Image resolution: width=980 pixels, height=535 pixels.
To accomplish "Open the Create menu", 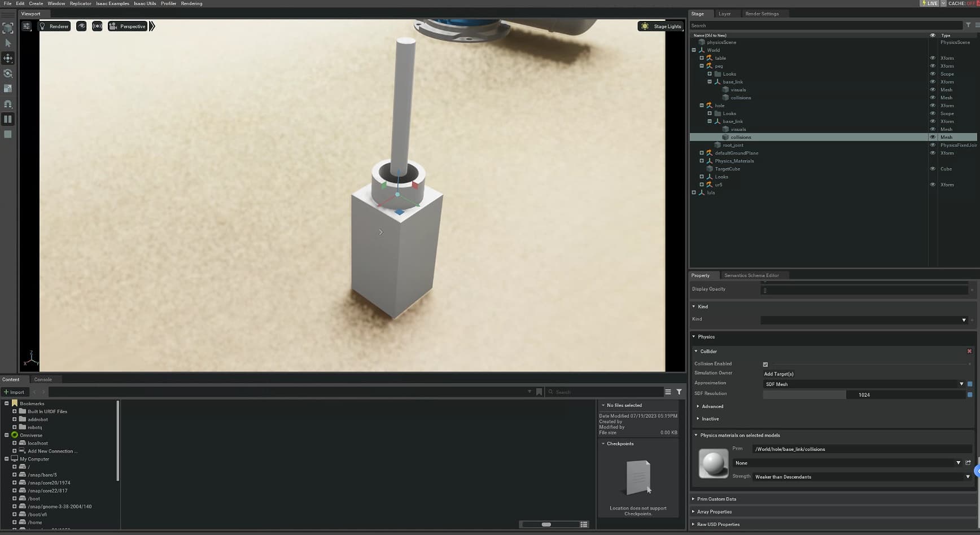I will coord(36,3).
